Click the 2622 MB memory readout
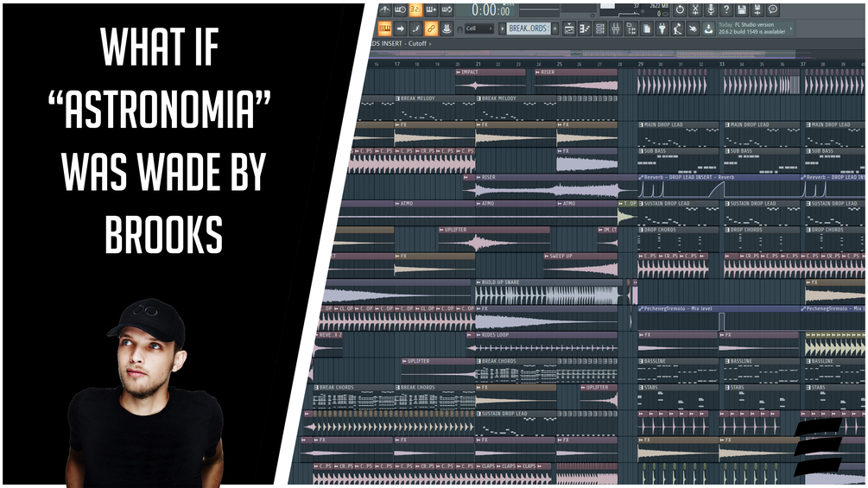 pos(658,5)
